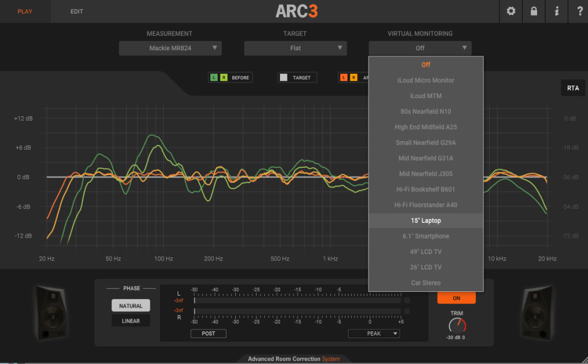Open the settings gear icon

[x=511, y=12]
